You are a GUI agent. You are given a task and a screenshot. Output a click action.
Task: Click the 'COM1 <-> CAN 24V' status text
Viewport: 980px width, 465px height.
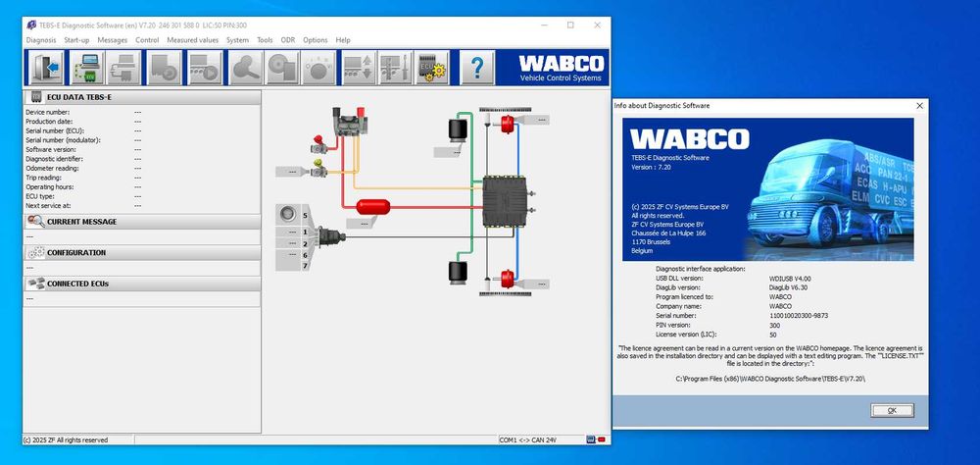pos(527,439)
